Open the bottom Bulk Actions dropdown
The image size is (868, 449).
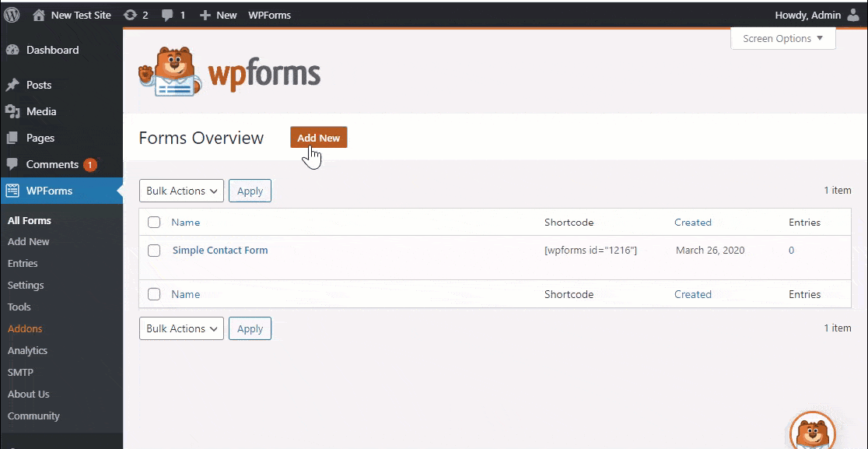180,328
